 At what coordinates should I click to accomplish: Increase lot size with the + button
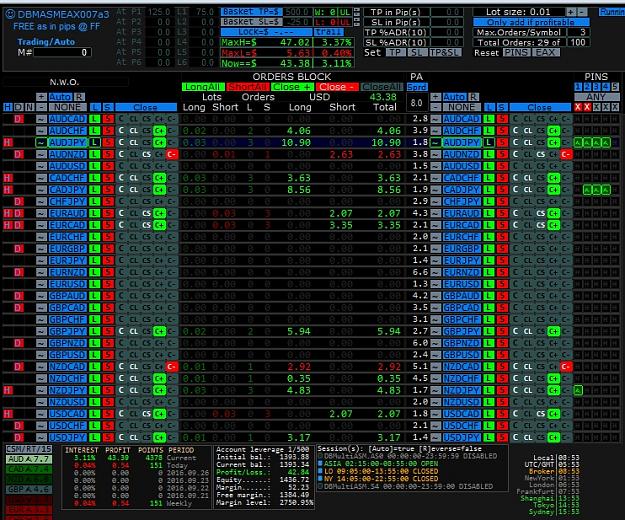[x=571, y=12]
